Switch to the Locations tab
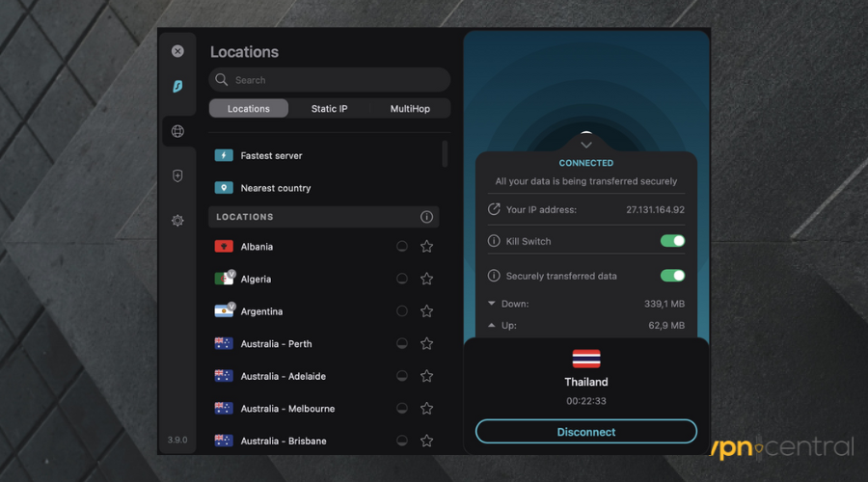 pos(249,109)
